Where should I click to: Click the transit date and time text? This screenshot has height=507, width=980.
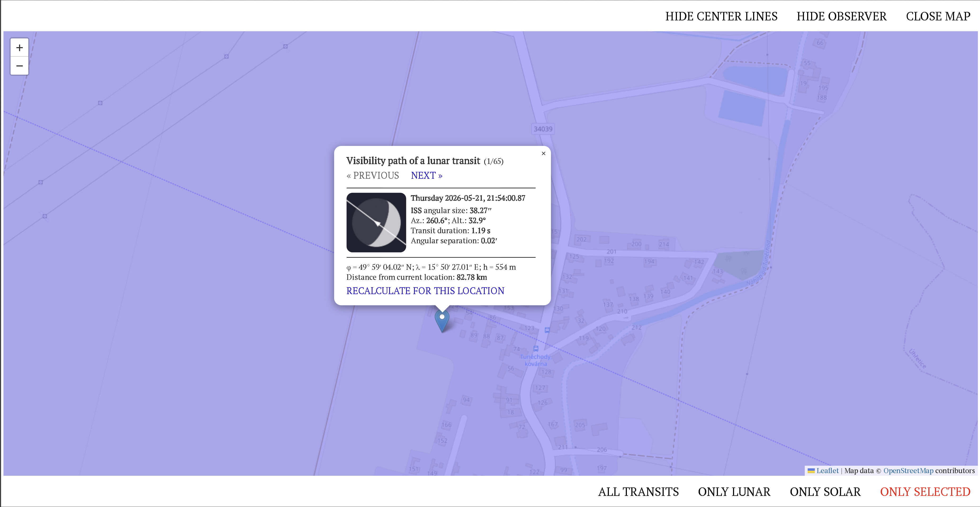tap(468, 198)
